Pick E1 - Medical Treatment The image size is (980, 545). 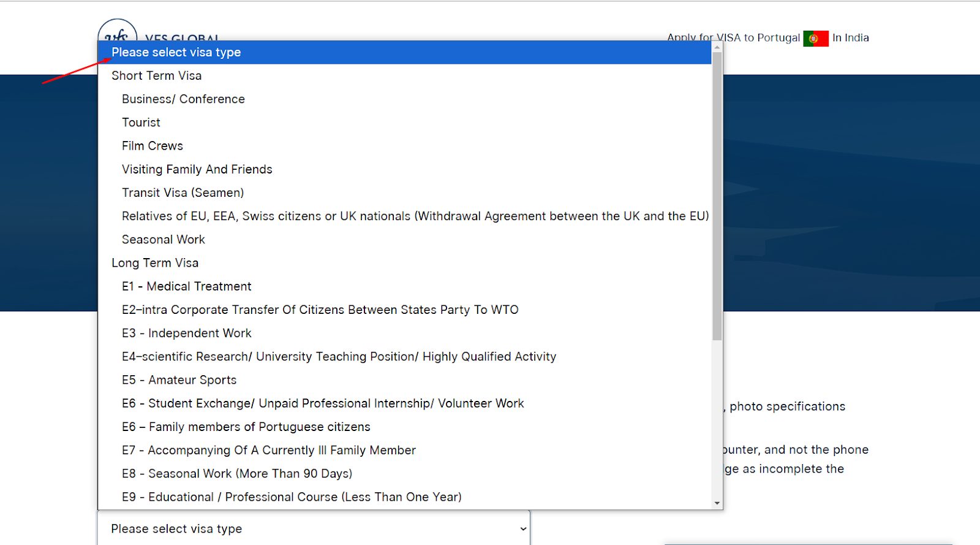pos(404,286)
